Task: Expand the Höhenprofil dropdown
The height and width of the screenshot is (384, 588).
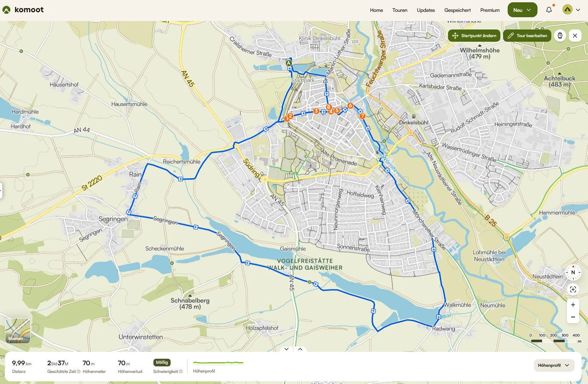Action: tap(553, 365)
